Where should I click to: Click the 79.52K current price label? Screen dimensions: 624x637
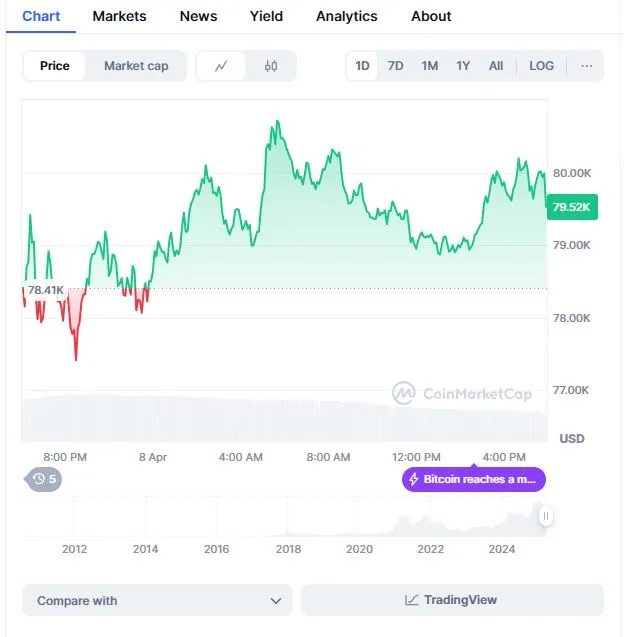pyautogui.click(x=572, y=207)
